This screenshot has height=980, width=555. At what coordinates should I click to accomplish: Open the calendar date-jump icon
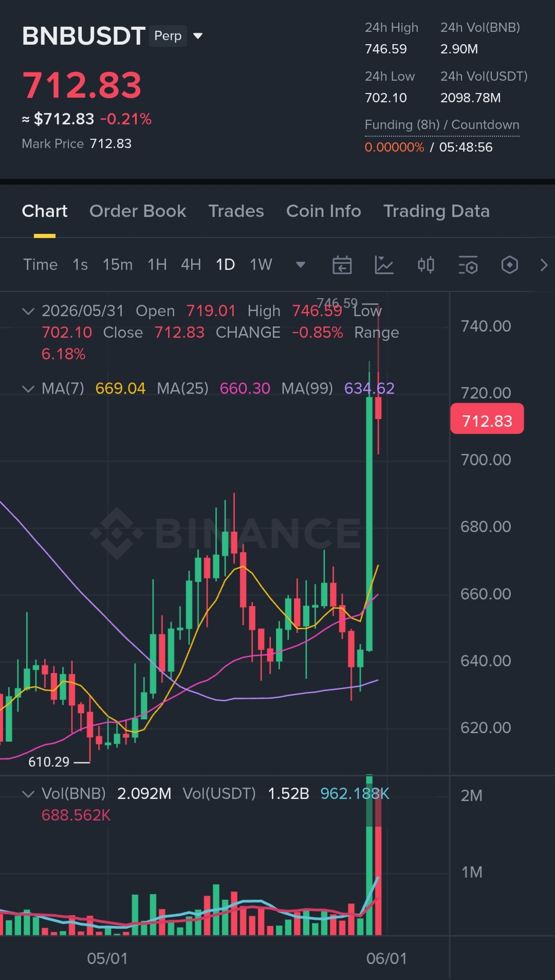coord(342,265)
